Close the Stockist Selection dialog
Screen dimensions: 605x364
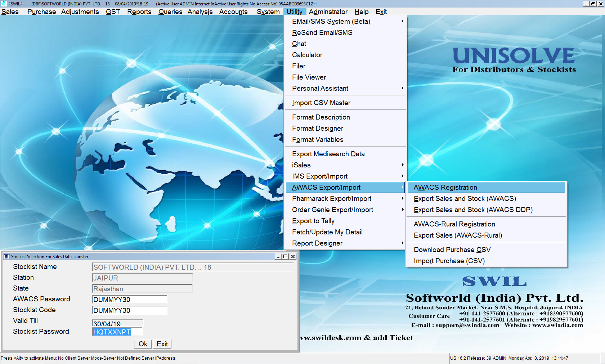pos(293,256)
